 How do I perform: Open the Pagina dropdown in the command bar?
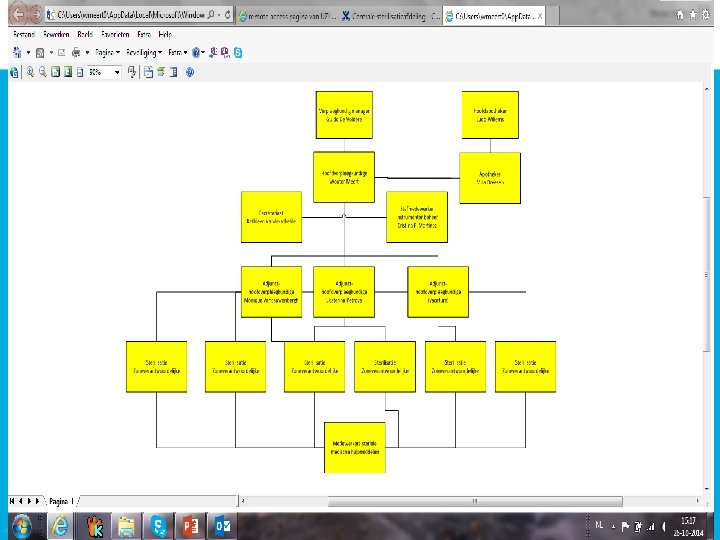click(x=107, y=53)
